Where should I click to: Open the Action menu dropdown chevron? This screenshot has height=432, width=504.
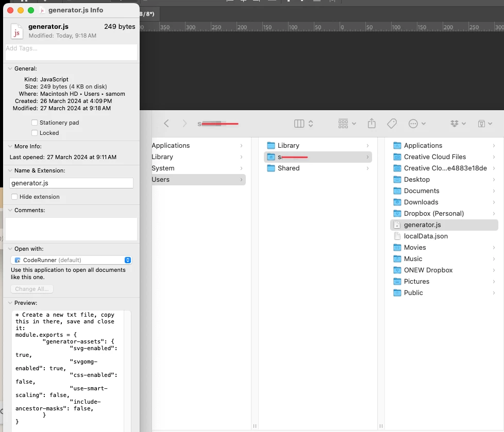tap(424, 124)
